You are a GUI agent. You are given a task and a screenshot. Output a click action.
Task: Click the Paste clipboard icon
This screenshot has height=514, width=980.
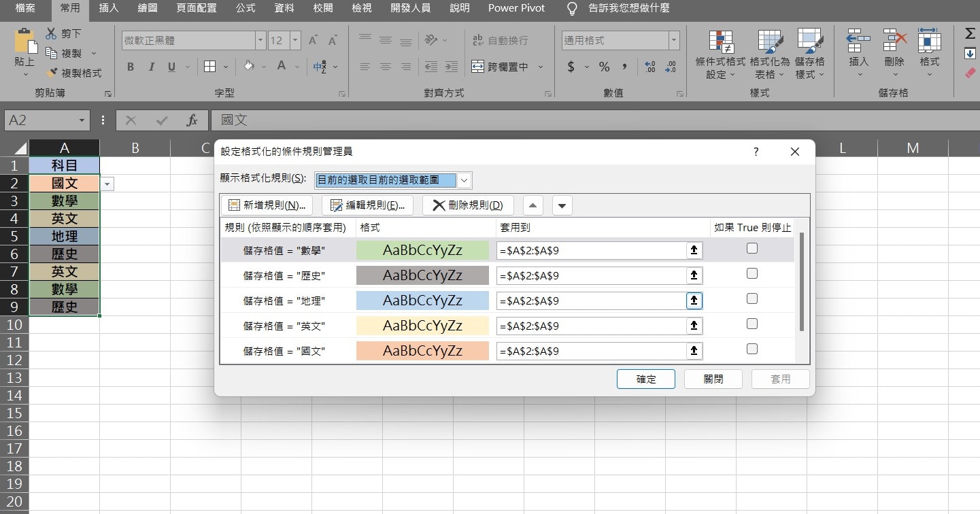click(x=25, y=41)
